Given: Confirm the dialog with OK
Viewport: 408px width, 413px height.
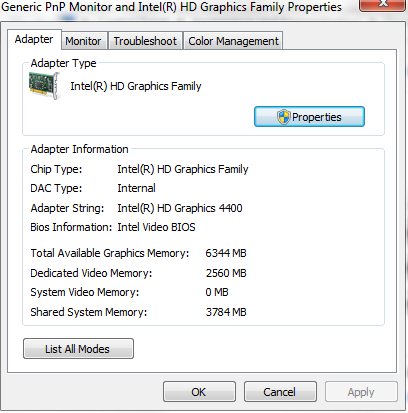Looking at the screenshot, I should tap(199, 392).
